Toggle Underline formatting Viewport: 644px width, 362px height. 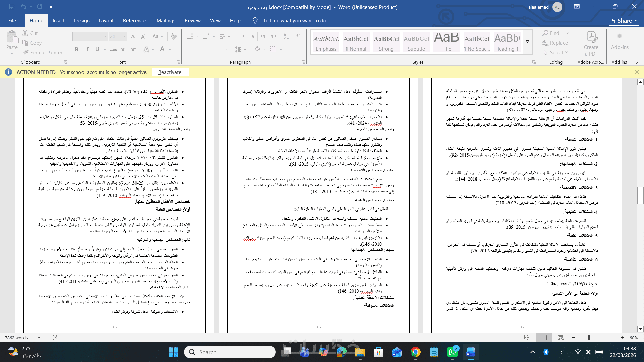pyautogui.click(x=97, y=49)
